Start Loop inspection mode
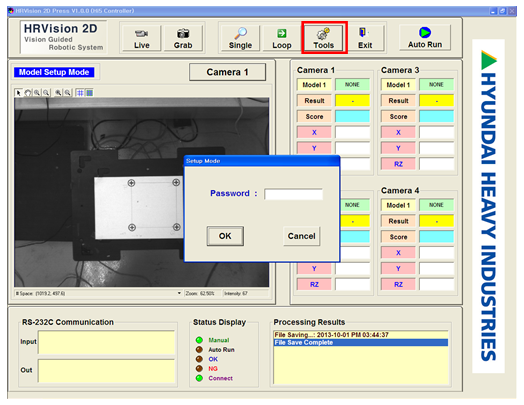Image resolution: width=524 pixels, height=405 pixels. [281, 39]
